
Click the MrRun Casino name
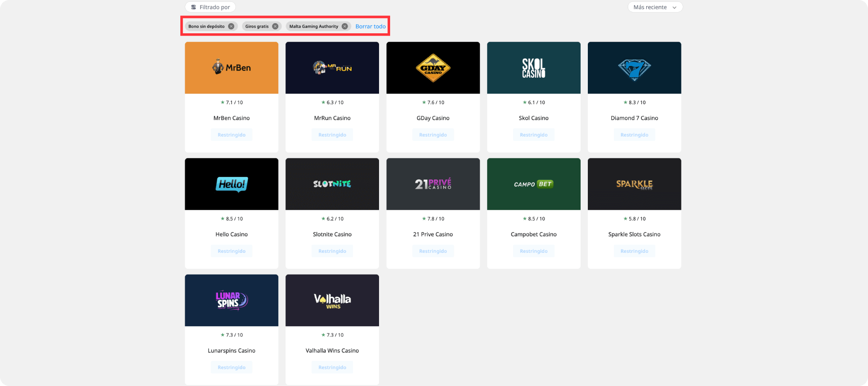tap(332, 118)
